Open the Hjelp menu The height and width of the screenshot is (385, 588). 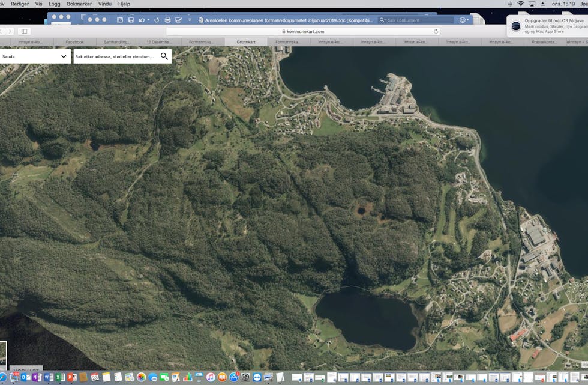click(124, 4)
